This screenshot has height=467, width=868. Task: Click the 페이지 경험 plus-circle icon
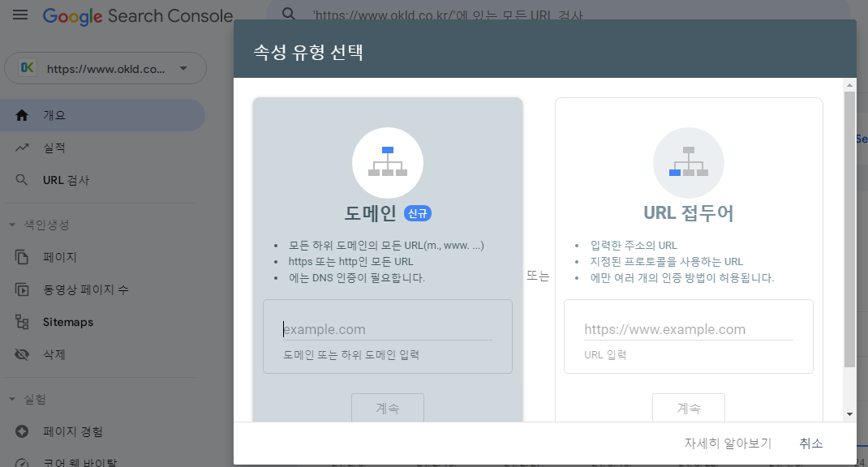(x=22, y=431)
